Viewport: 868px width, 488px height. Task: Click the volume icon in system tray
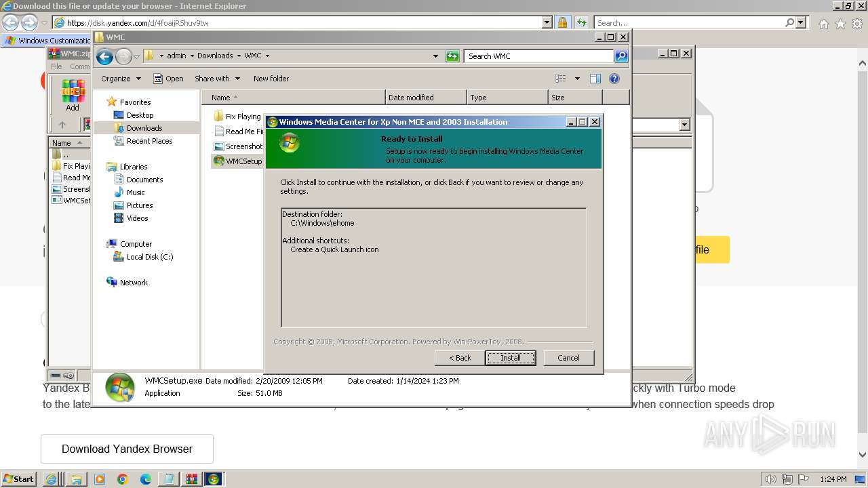(x=771, y=479)
